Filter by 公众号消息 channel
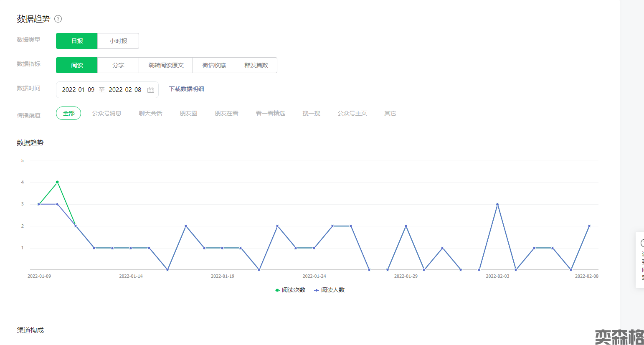Viewport: 644px width, 345px height. (106, 113)
